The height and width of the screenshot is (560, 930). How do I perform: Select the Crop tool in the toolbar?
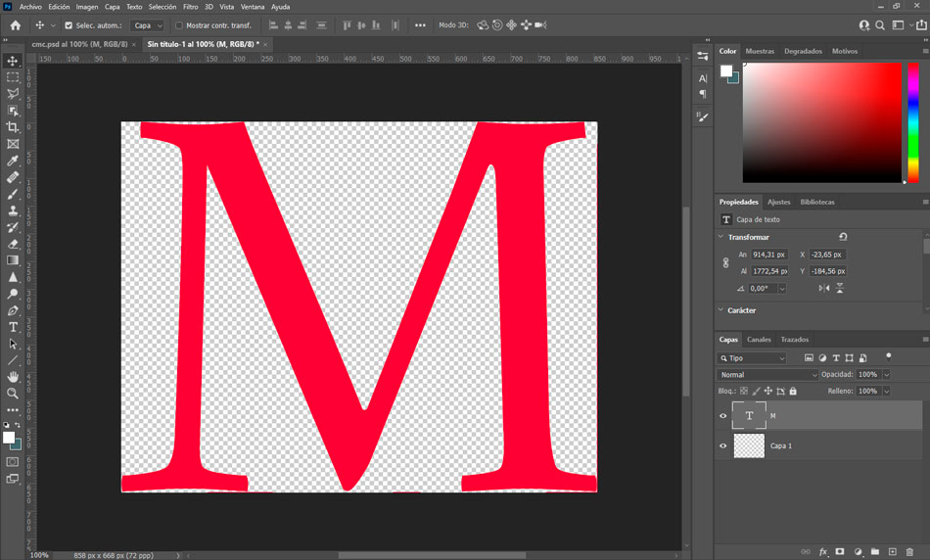13,127
